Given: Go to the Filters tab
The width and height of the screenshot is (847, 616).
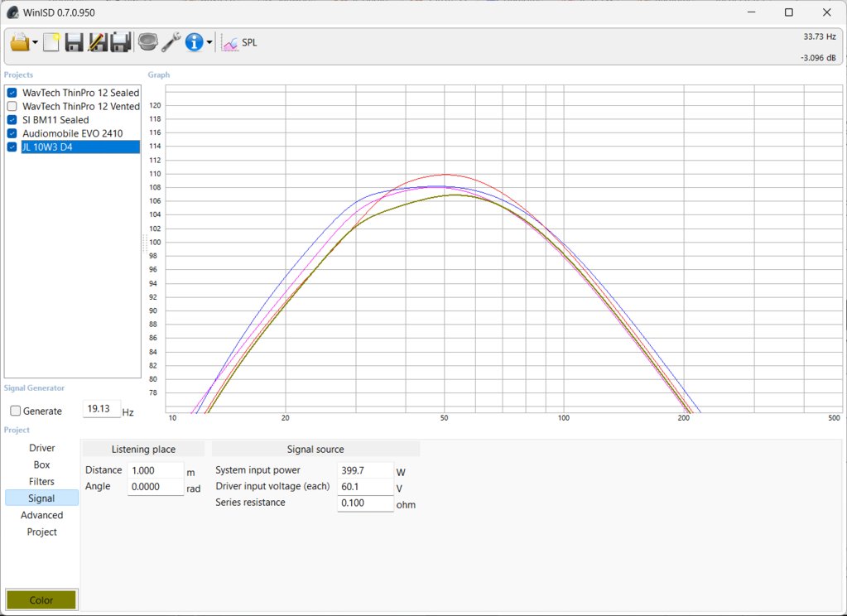Looking at the screenshot, I should pyautogui.click(x=42, y=481).
